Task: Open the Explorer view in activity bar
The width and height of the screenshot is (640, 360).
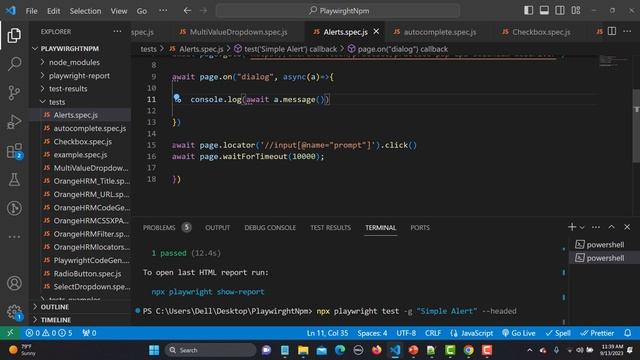Action: point(14,36)
